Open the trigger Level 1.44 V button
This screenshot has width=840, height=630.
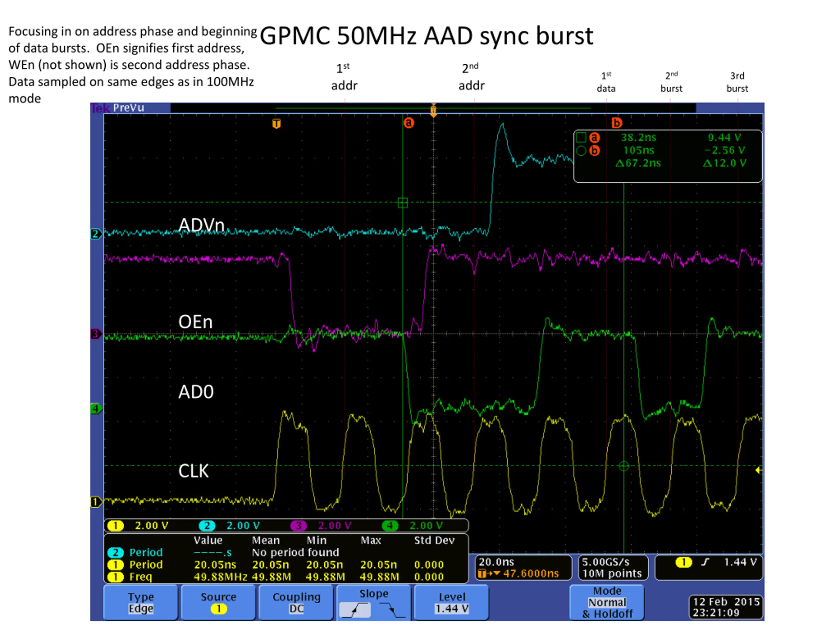point(451,603)
